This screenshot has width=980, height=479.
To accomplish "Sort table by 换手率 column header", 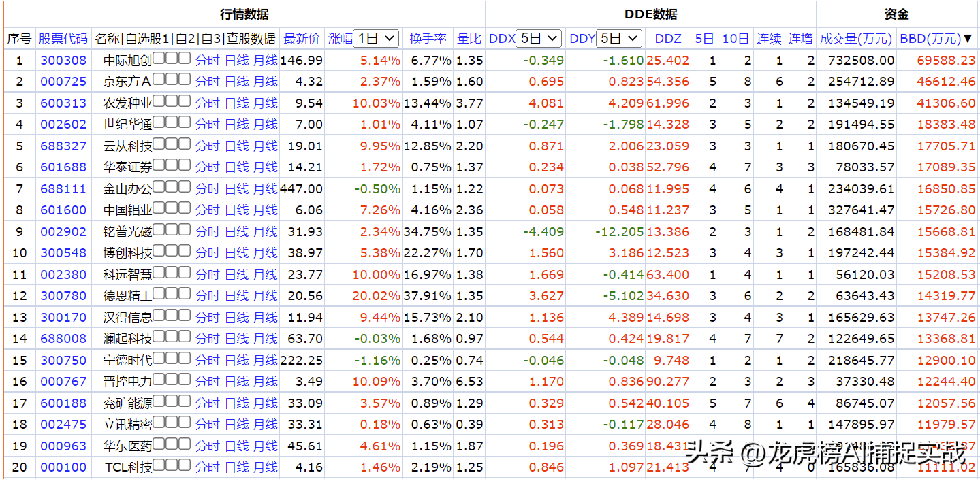I will 428,39.
